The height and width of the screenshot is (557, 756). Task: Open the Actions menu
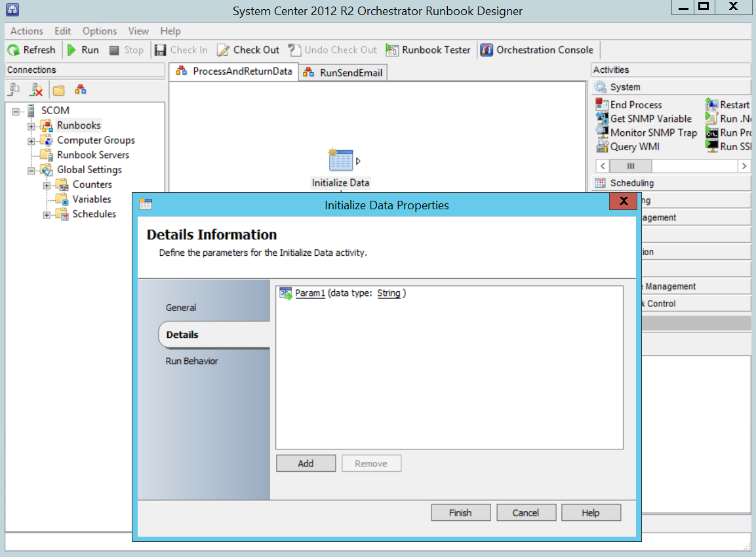pos(26,31)
